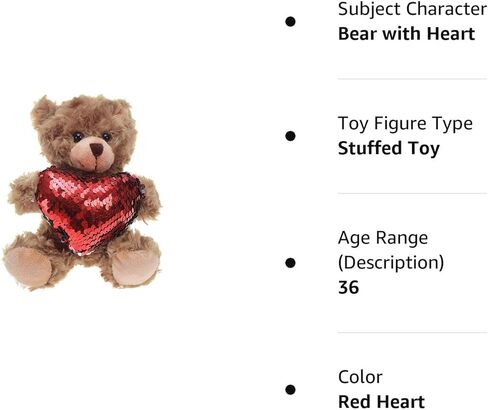Select the Bear with Heart value

point(406,34)
